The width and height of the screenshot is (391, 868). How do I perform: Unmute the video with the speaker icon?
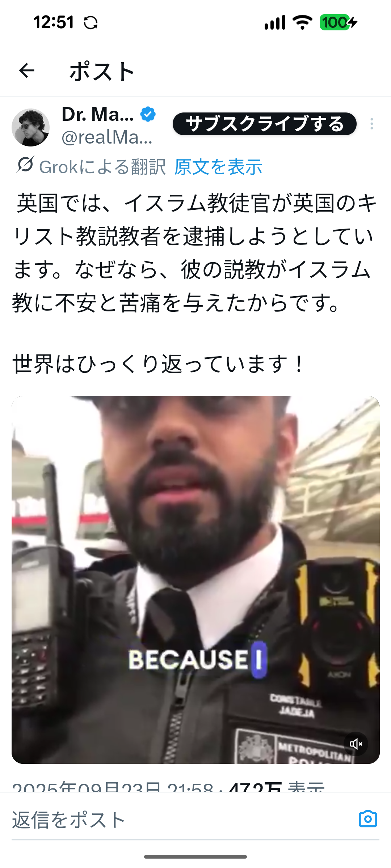click(x=356, y=744)
